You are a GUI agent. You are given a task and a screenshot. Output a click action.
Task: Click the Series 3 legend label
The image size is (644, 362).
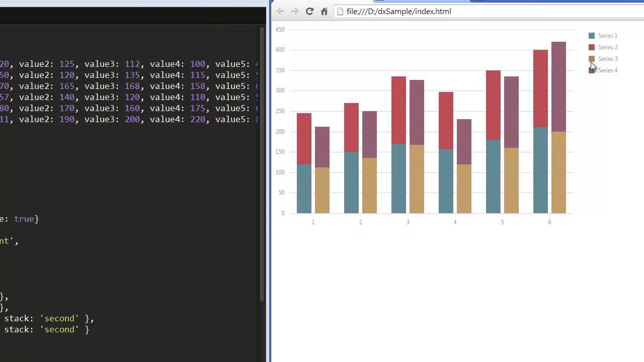coord(608,59)
